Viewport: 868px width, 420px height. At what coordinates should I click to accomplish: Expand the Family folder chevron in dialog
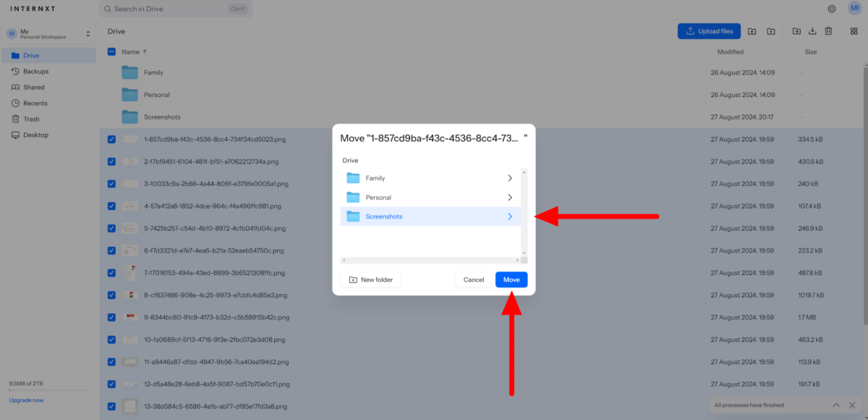pos(509,177)
